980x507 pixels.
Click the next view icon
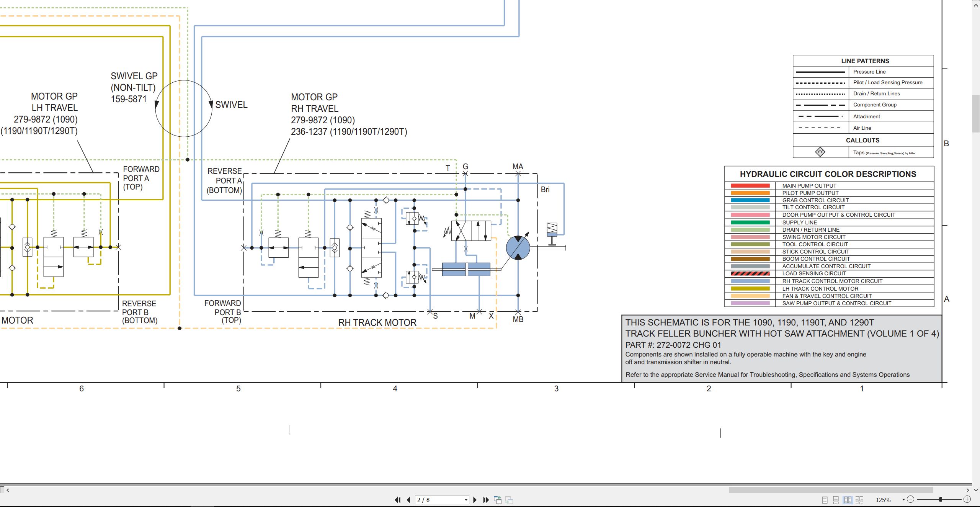click(509, 500)
